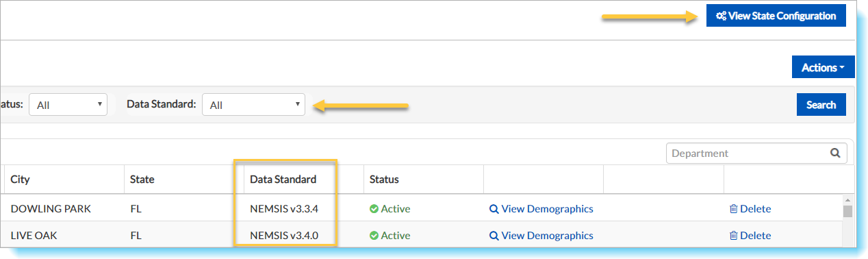Open the Data Standard dropdown
The width and height of the screenshot is (868, 259).
tap(253, 105)
